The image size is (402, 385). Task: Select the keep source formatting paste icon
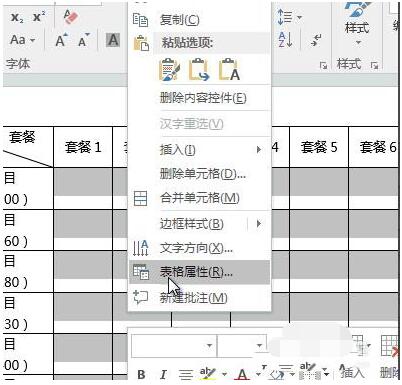coord(169,70)
